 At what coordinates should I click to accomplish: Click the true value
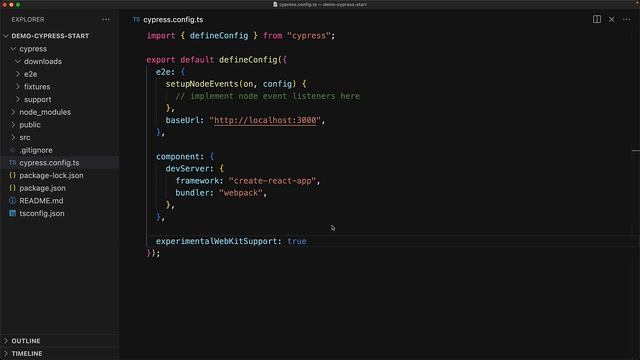(297, 241)
